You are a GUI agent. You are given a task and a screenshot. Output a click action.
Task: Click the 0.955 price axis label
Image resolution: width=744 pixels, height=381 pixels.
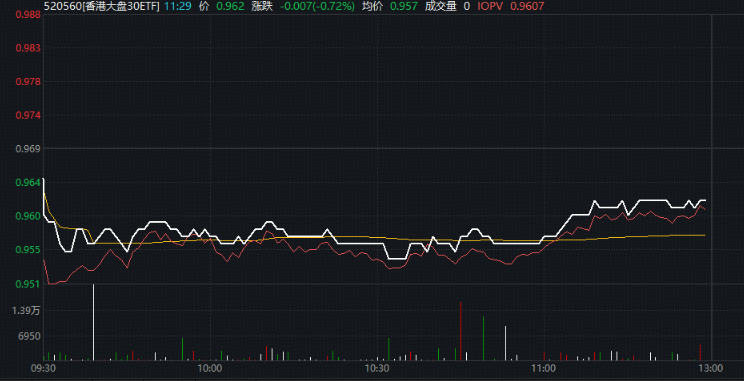coord(28,250)
